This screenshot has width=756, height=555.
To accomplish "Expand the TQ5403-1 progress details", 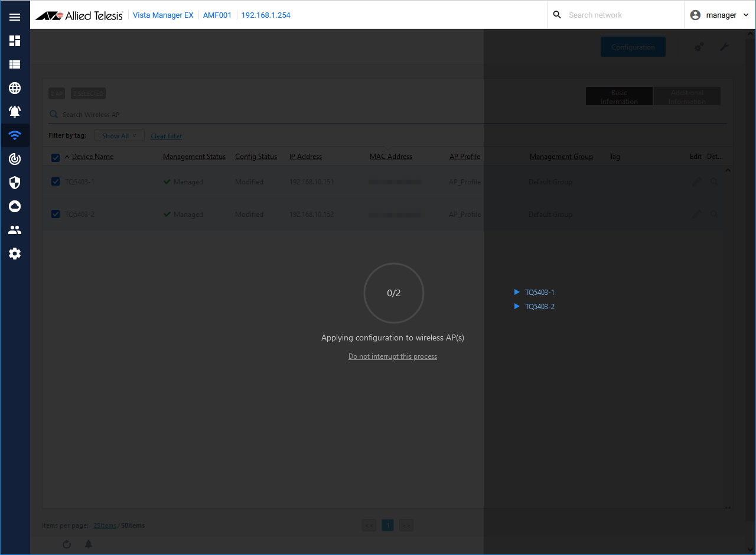I will click(517, 292).
